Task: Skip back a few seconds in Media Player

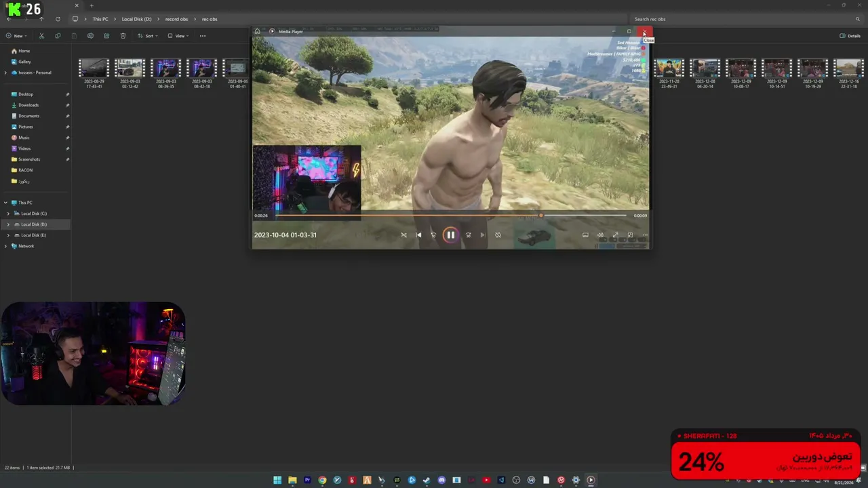Action: 433,235
